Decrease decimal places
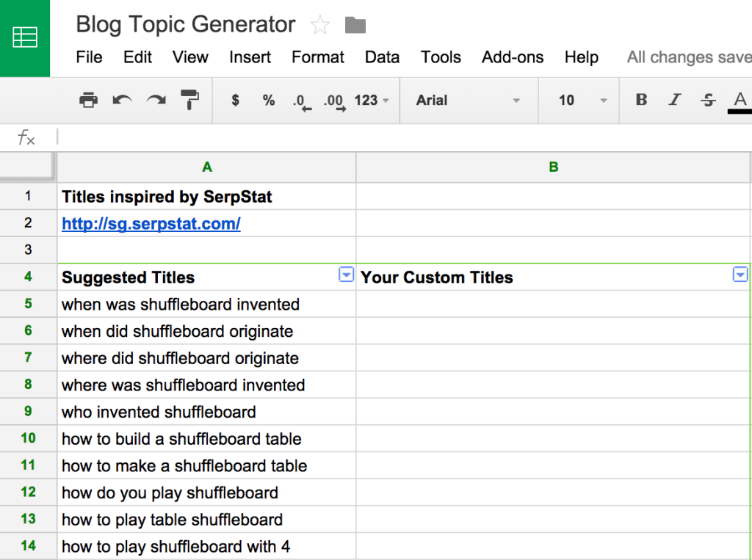This screenshot has height=560, width=752. (x=302, y=101)
